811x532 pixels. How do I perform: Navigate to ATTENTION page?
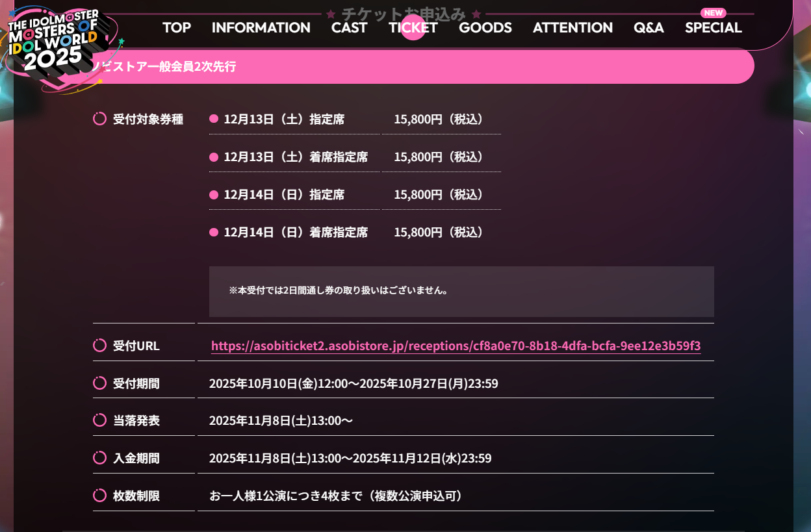(573, 28)
